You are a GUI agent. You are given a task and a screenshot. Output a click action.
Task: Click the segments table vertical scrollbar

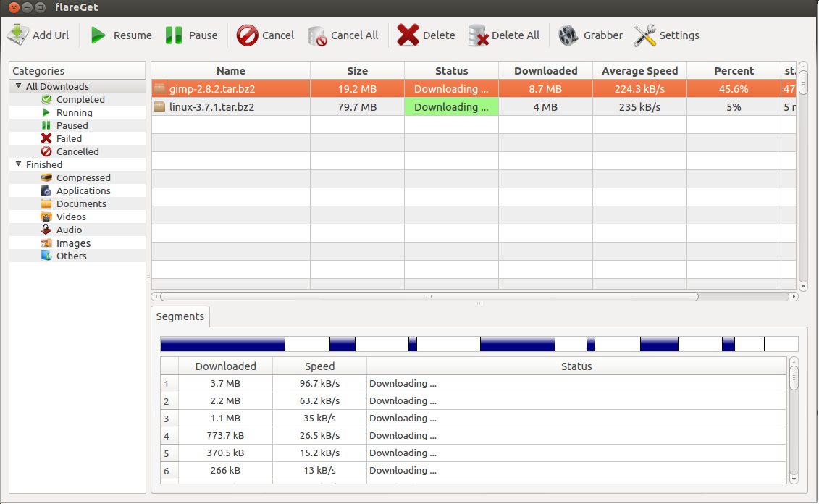794,377
